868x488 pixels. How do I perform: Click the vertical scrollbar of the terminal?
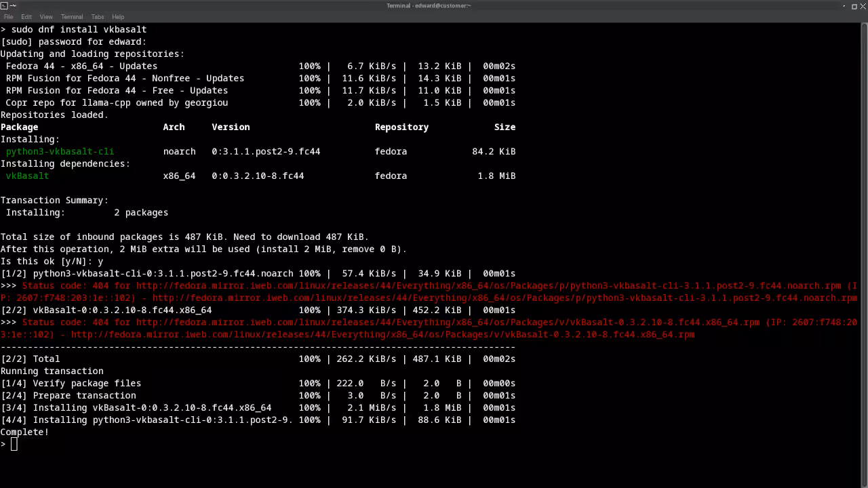coord(864,255)
